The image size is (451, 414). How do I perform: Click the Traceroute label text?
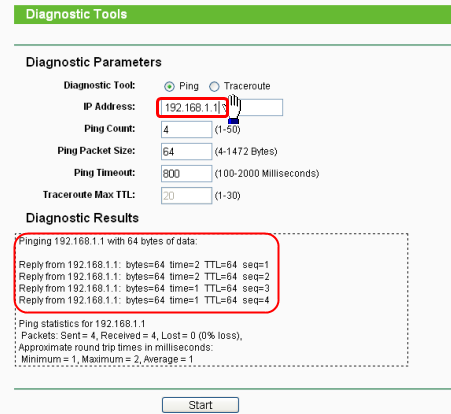coord(247,86)
